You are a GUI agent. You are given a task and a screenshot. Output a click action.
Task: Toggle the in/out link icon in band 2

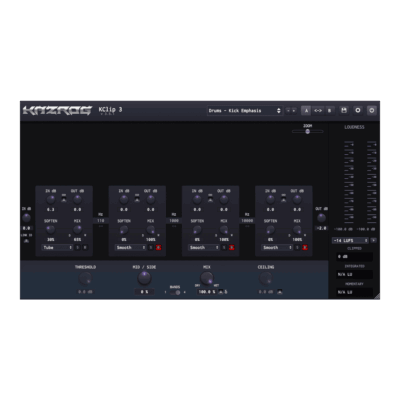click(x=137, y=199)
